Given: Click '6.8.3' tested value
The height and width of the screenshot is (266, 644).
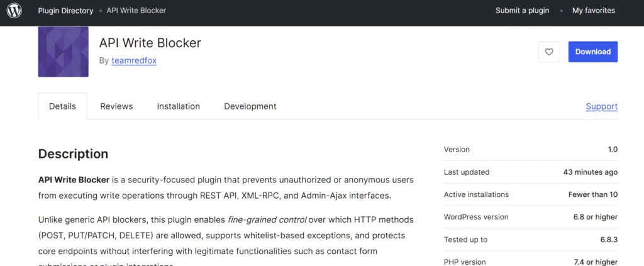Looking at the screenshot, I should pos(609,240).
